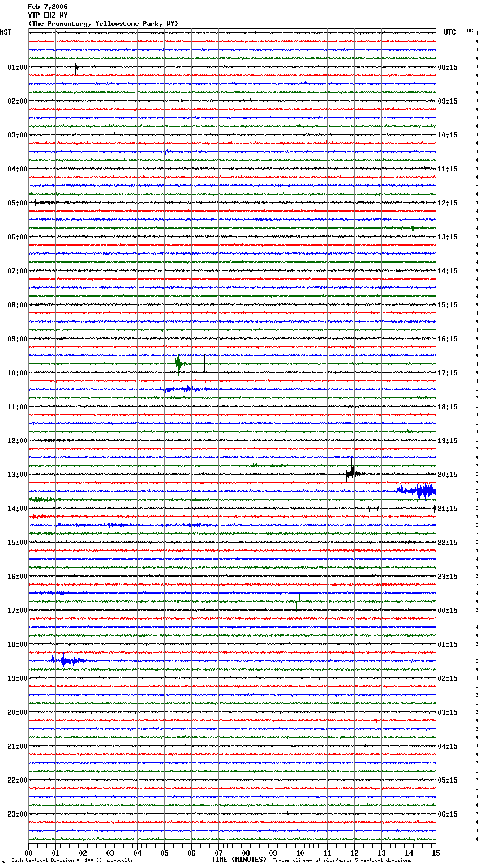Select the 15:00 MST row label
Viewport: 481px width, 868px height.
18,543
